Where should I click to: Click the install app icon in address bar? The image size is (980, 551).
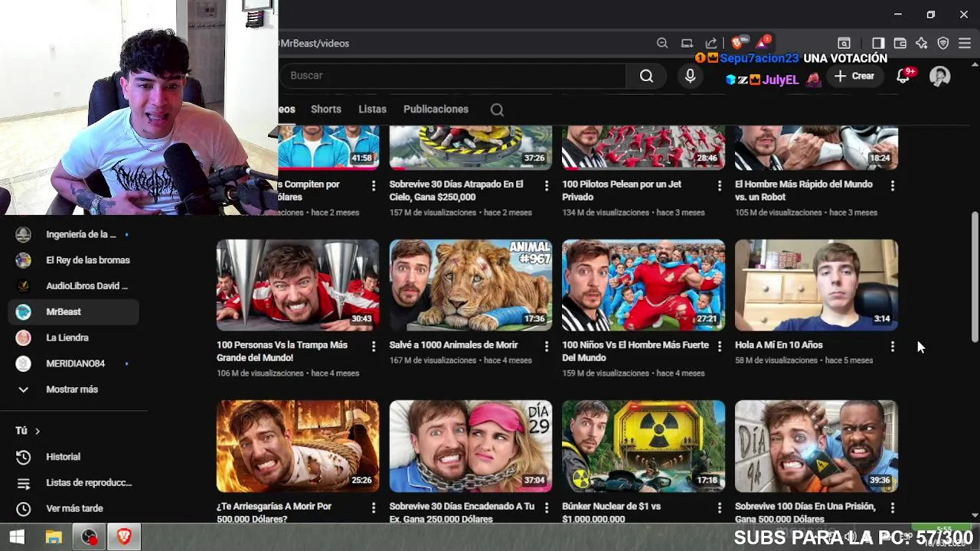687,44
